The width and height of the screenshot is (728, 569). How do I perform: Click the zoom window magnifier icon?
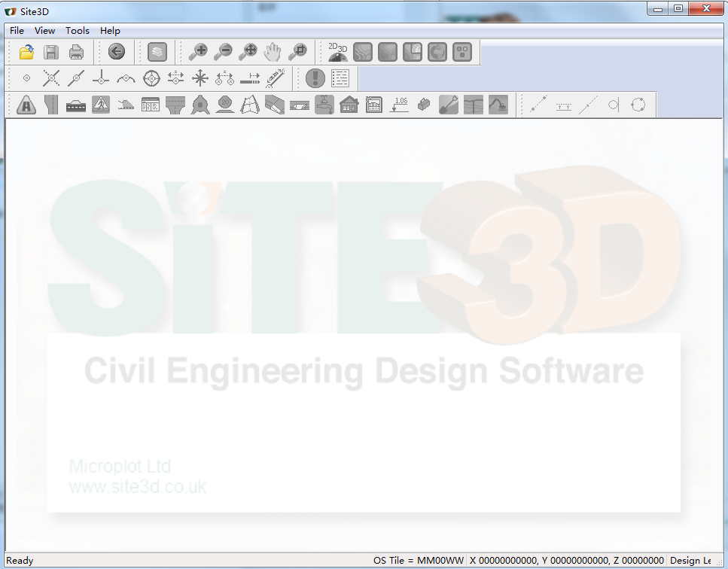click(297, 51)
